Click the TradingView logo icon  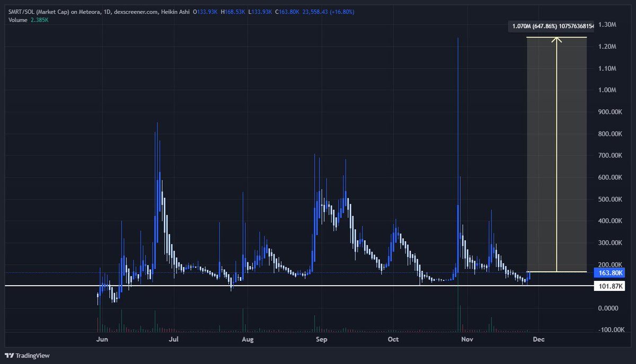coord(10,356)
